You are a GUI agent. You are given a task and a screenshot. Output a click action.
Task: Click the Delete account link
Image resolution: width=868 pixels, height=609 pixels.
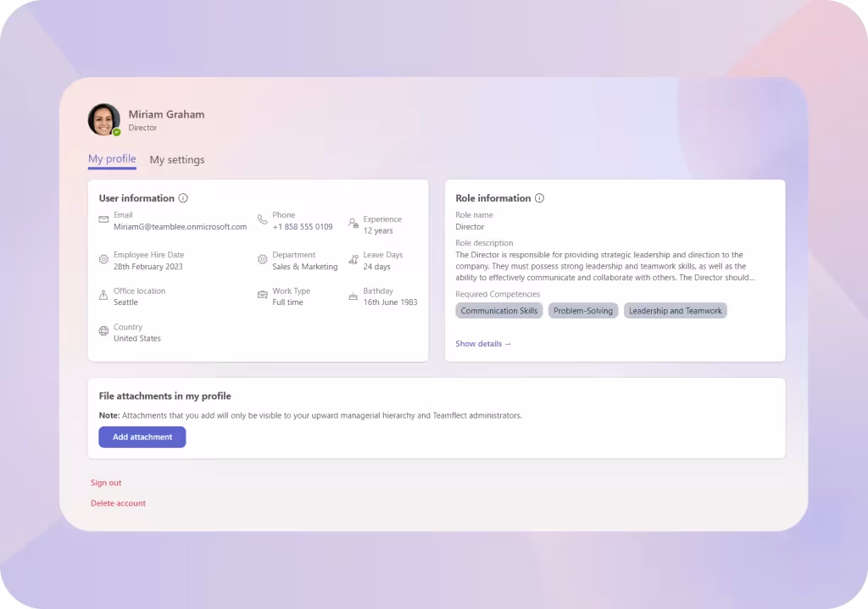(119, 503)
